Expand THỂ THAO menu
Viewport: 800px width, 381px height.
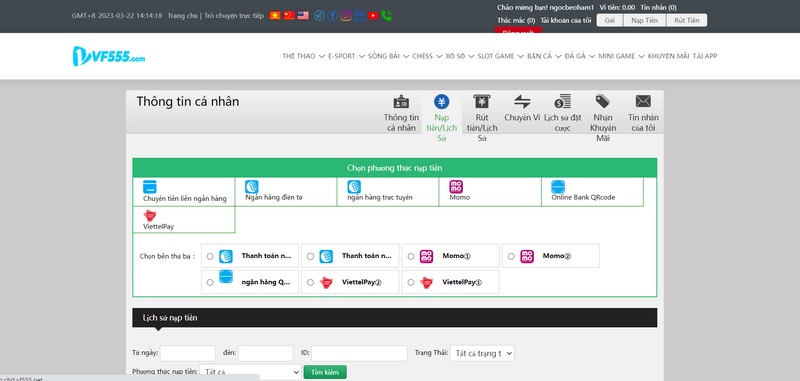pyautogui.click(x=304, y=56)
